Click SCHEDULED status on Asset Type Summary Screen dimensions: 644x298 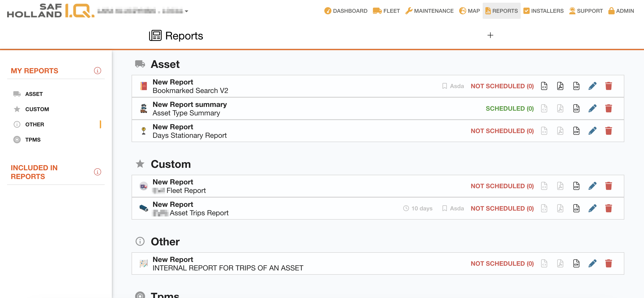click(509, 108)
